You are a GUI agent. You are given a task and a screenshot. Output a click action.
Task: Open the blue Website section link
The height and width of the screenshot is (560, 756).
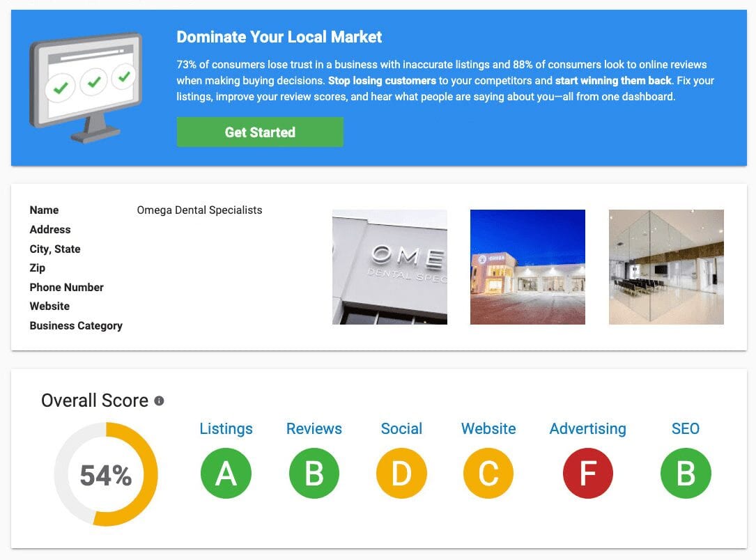(x=488, y=429)
